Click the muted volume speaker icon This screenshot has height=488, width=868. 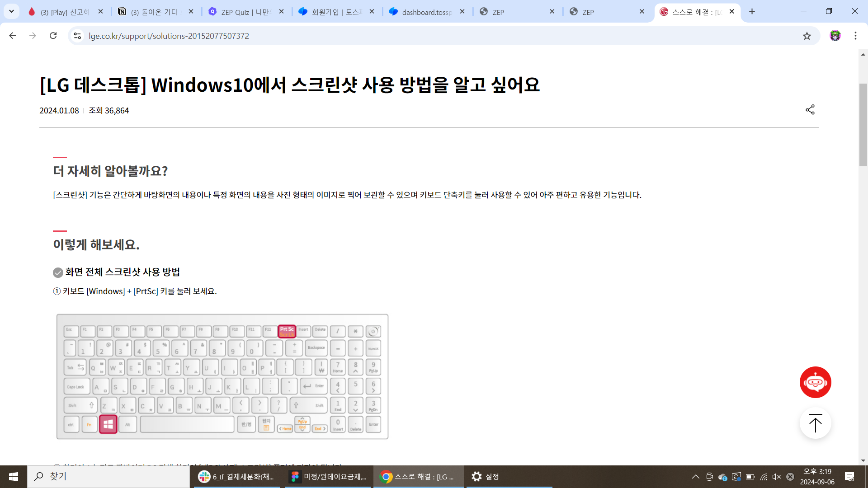coord(777,477)
